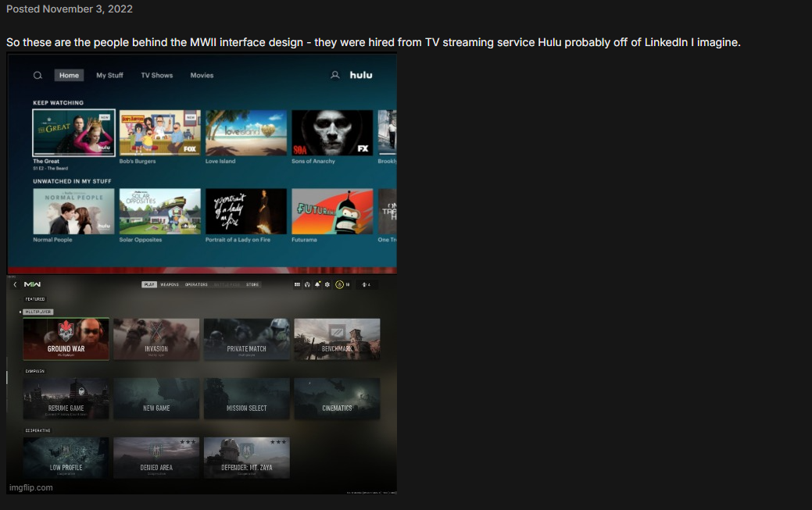Screen dimensions: 812x510
Task: Open the MWII BATTLE PASS tab
Action: point(227,284)
